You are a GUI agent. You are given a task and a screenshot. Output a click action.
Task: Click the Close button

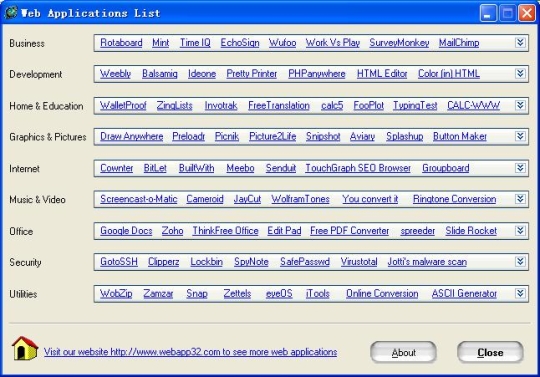click(490, 352)
